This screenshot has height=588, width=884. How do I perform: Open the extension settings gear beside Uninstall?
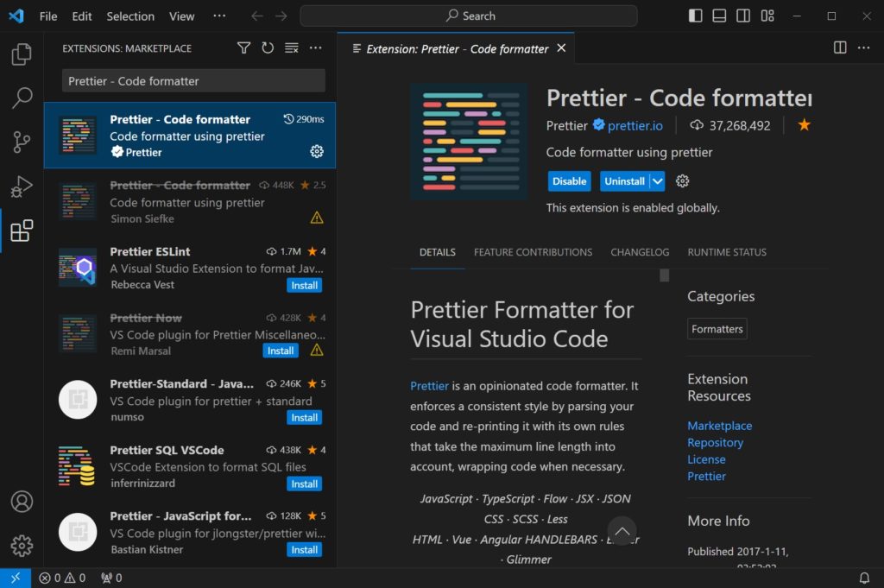682,181
